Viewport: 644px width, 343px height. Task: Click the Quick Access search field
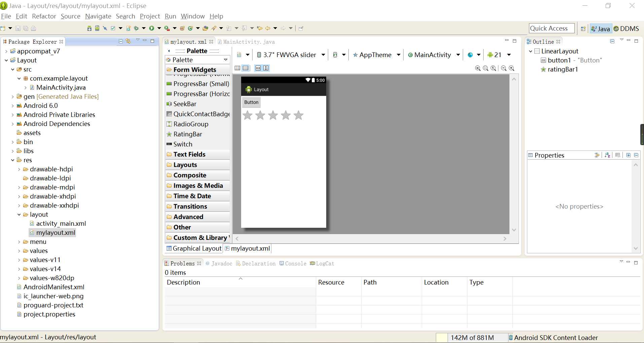[x=552, y=28]
